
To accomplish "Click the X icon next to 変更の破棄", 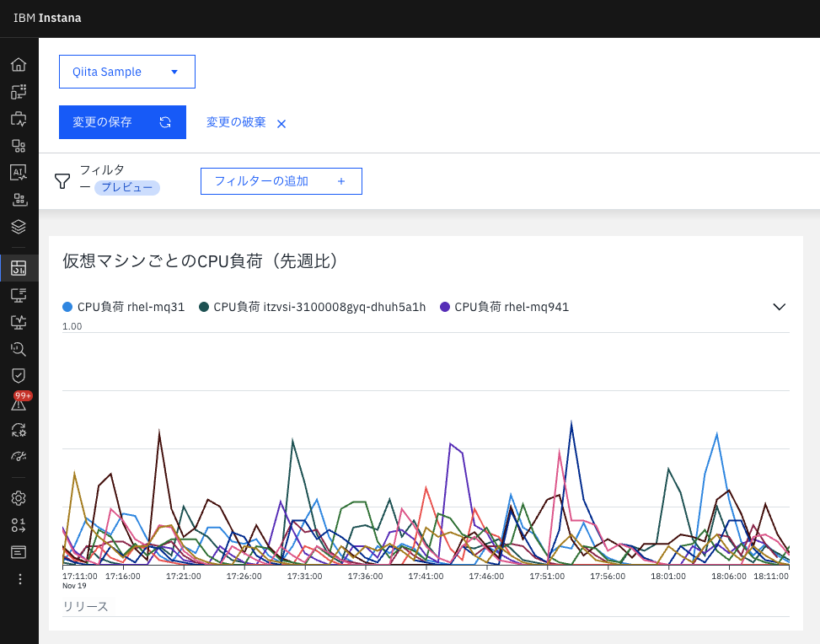I will (x=281, y=124).
